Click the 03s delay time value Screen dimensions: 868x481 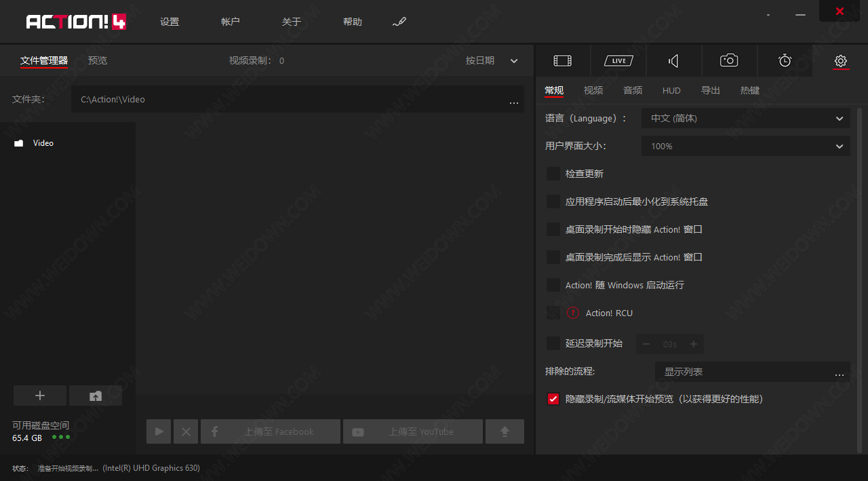tap(670, 344)
